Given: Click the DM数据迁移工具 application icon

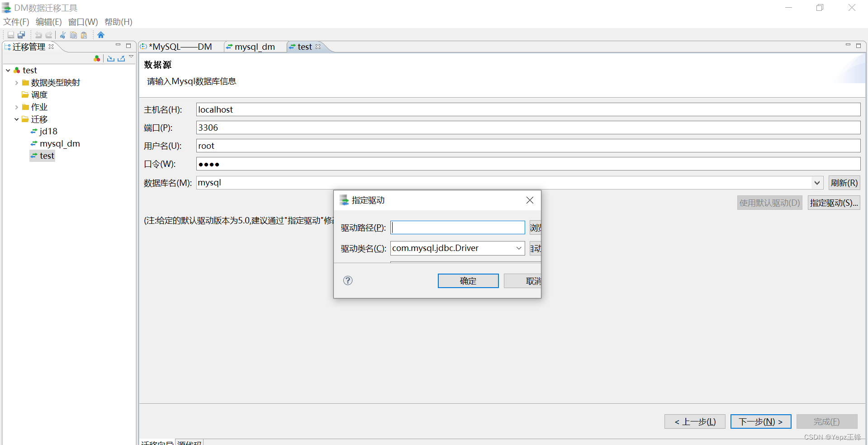Looking at the screenshot, I should click(x=6, y=8).
